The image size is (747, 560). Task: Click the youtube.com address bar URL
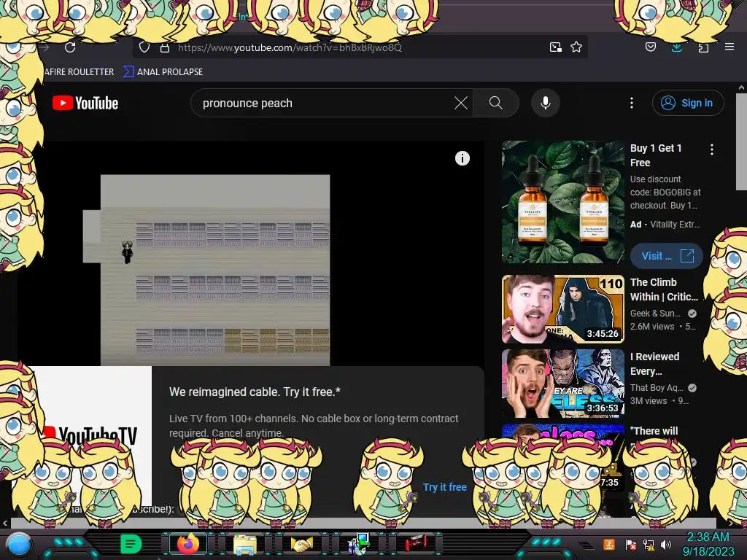click(290, 47)
